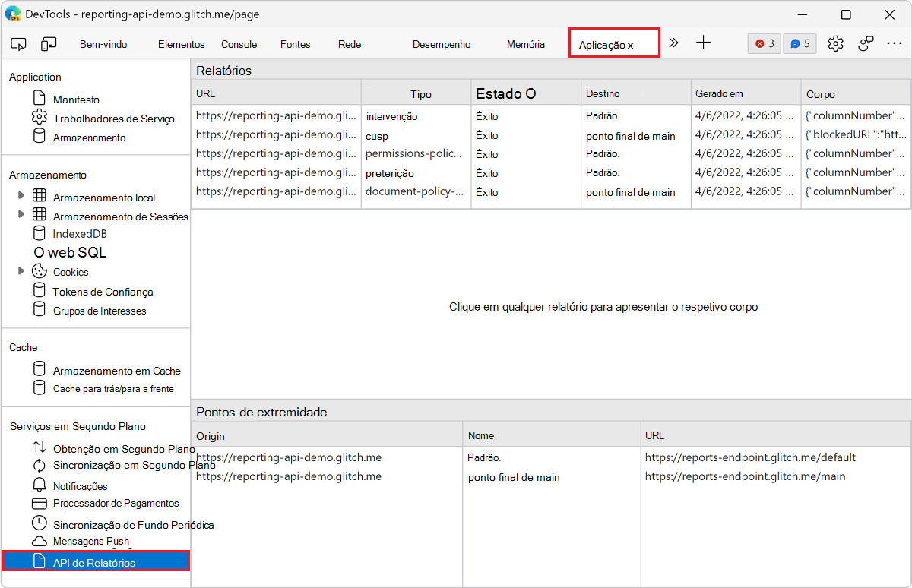This screenshot has height=588, width=912.
Task: Open the more options ellipsis menu
Action: [895, 44]
